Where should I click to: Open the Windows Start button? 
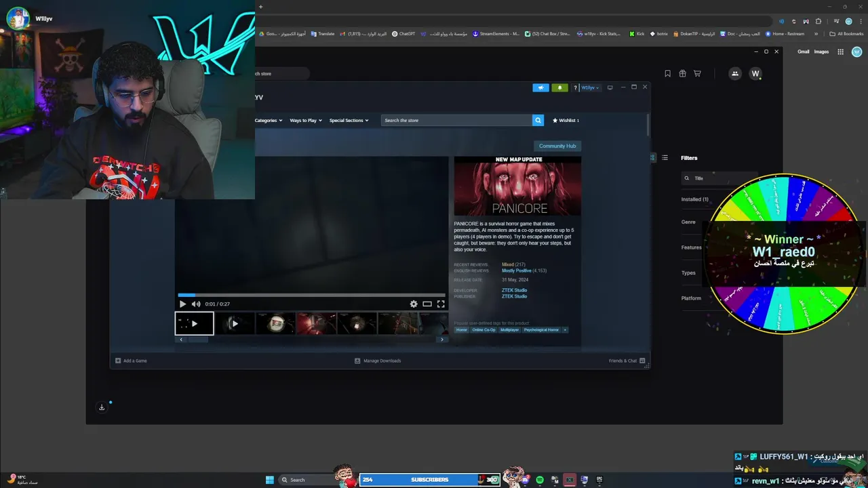(270, 480)
